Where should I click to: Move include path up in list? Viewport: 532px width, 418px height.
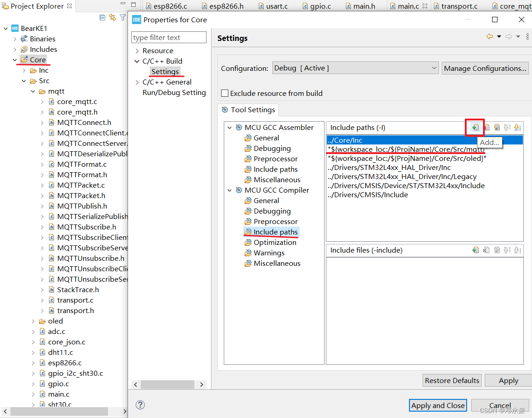click(x=507, y=127)
